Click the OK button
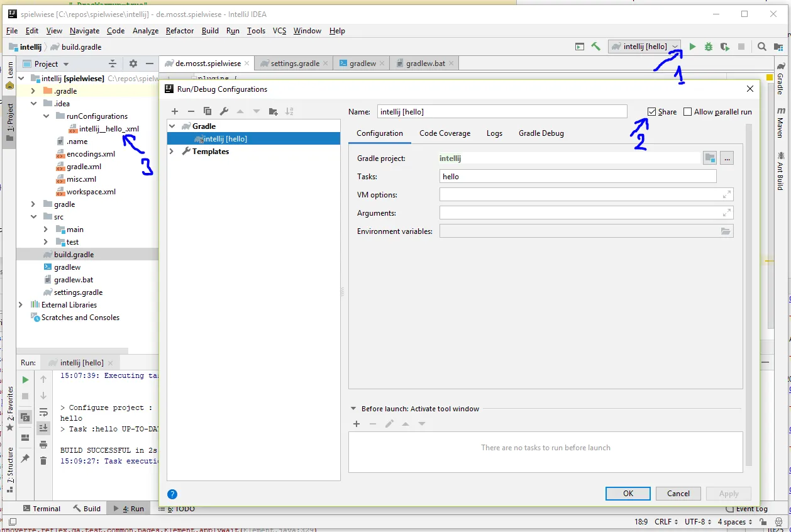 (628, 494)
